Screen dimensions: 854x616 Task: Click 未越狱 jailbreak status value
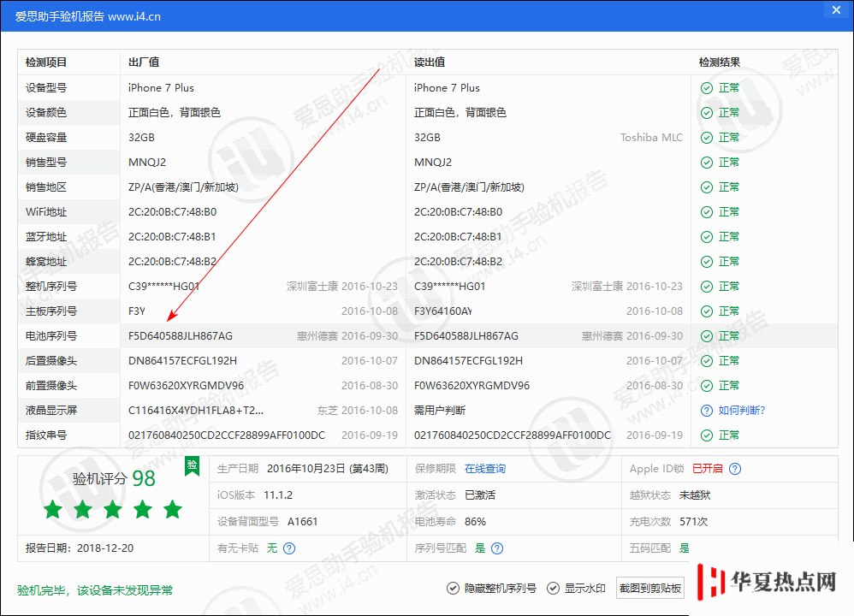(695, 495)
